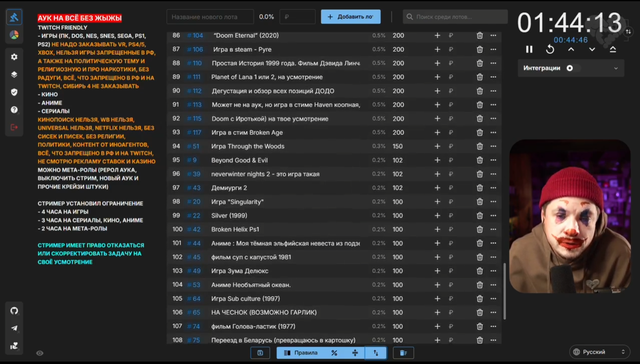This screenshot has width=640, height=364.
Task: Increase timer with single up chevron
Action: pos(571,49)
